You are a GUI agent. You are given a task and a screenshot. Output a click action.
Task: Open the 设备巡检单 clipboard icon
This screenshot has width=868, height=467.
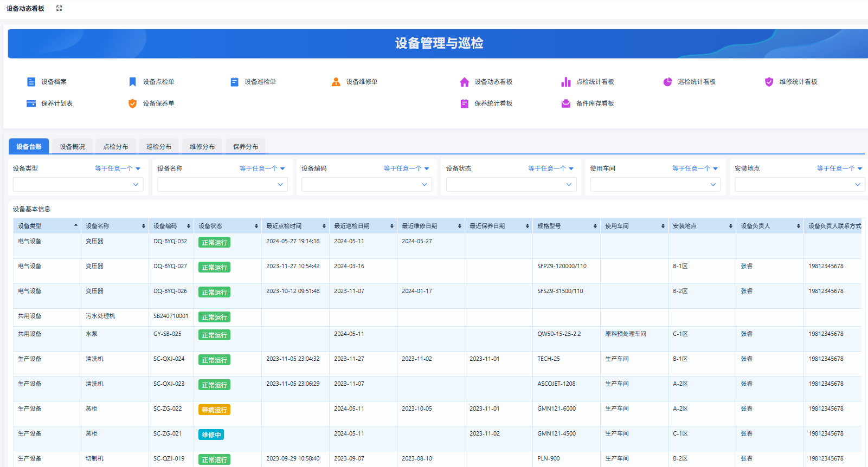pos(234,82)
